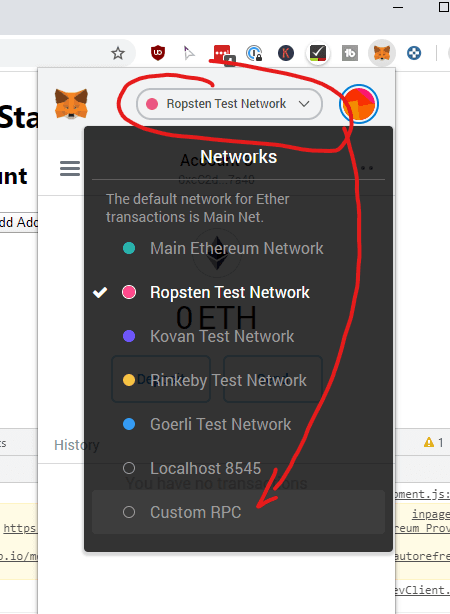Open Custom RPC network option
This screenshot has height=614, width=450.
tap(238, 512)
